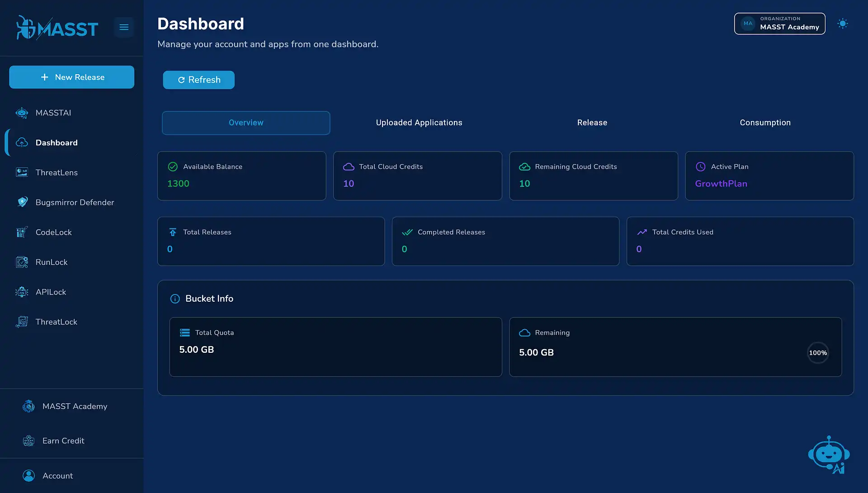Click the Total Cloud Credits card

(x=418, y=176)
